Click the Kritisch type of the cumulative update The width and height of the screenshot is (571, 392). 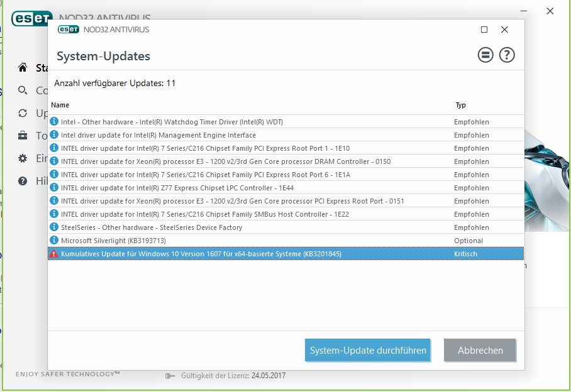click(465, 254)
